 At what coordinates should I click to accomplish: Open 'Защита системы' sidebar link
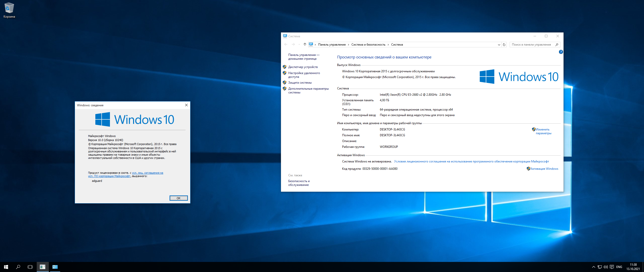tap(300, 83)
